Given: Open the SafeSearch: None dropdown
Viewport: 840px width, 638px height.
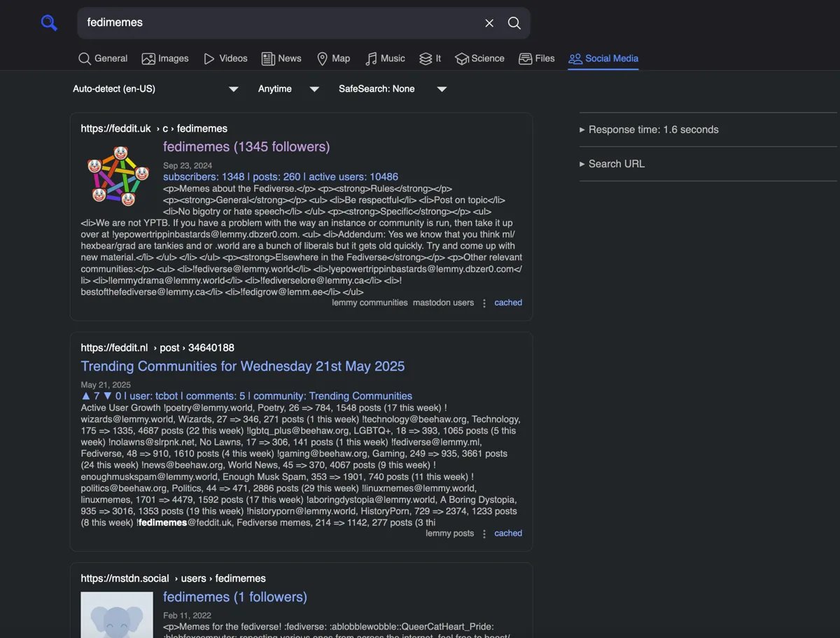Looking at the screenshot, I should [x=392, y=89].
